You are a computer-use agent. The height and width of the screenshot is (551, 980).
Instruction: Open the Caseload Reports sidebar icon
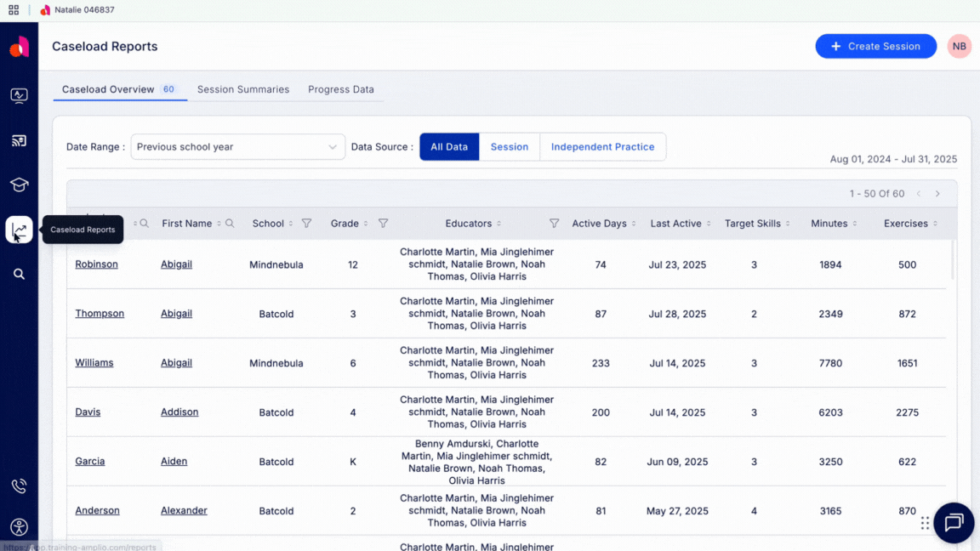coord(19,230)
